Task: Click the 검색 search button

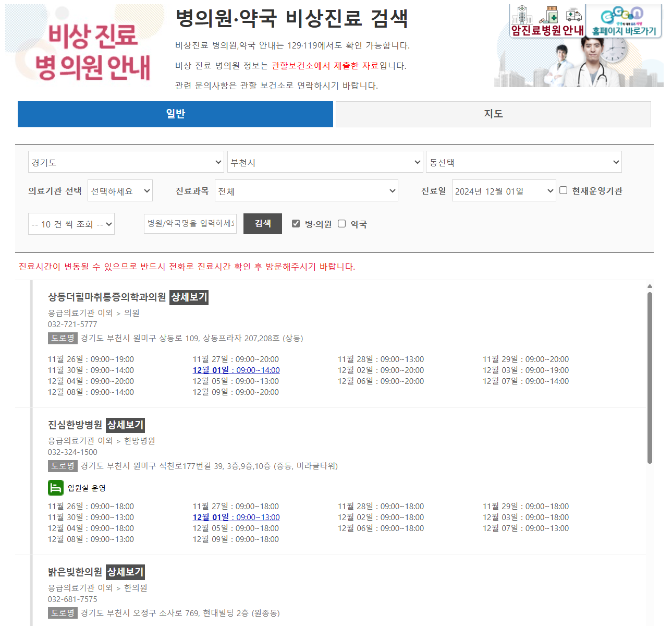Action: coord(262,223)
